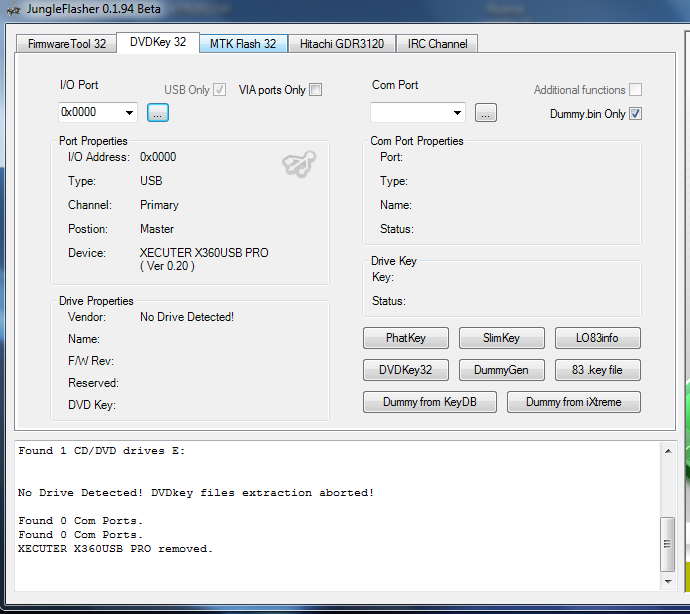690x614 pixels.
Task: Click the LO83info button
Action: (598, 338)
